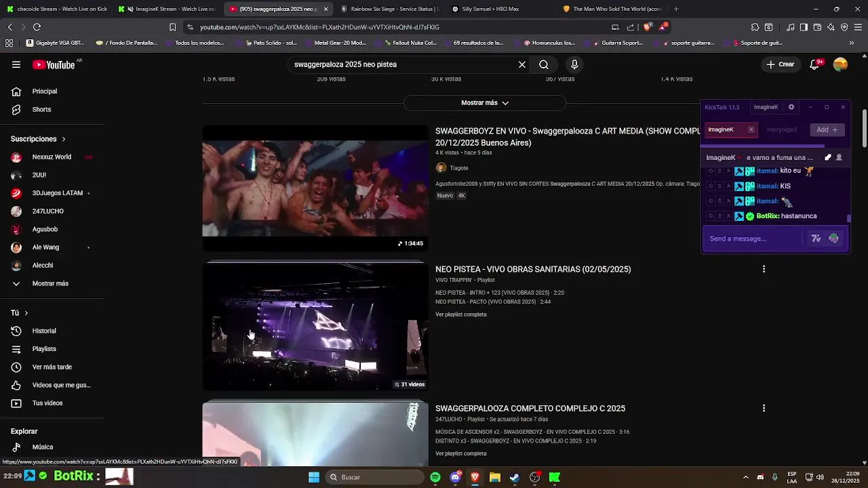Click the Add + button in KickTalk
The height and width of the screenshot is (488, 868).
tap(827, 129)
